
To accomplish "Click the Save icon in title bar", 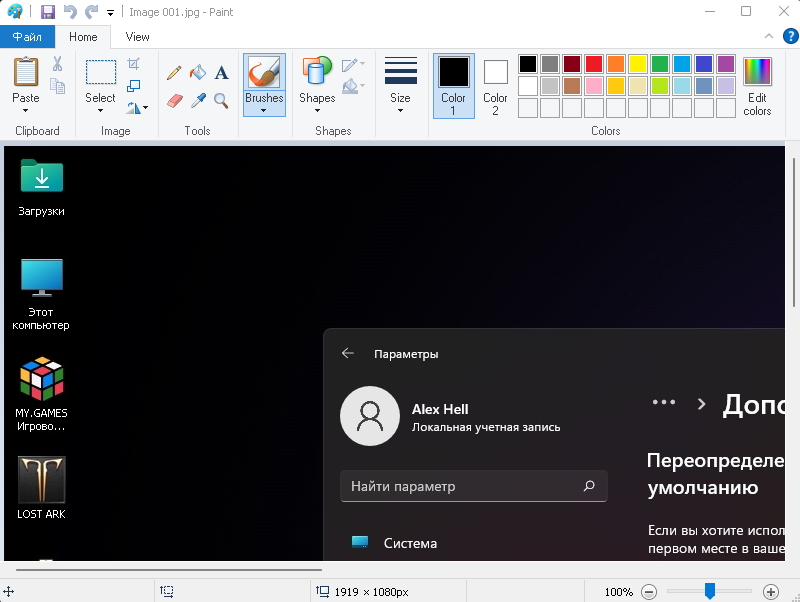I will point(48,12).
